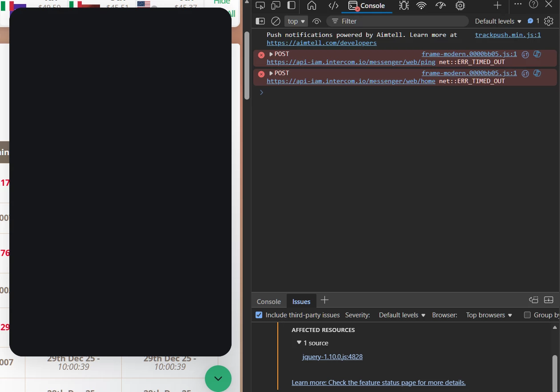Viewport: 560px width, 392px height.
Task: Uncheck Include third-party issues
Action: (x=259, y=315)
